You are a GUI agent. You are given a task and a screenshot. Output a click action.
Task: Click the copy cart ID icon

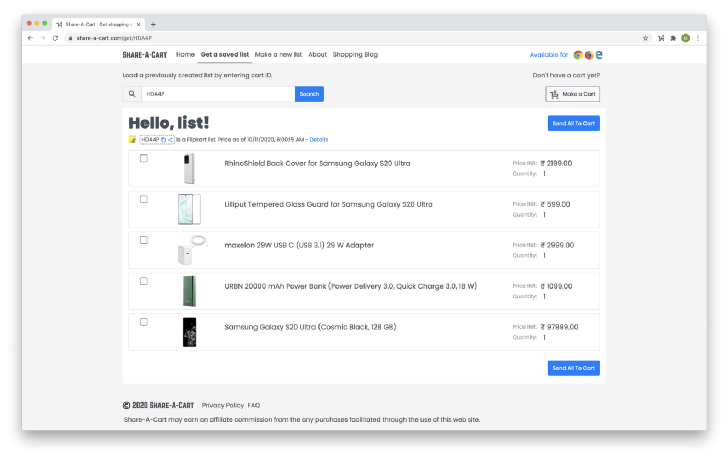[164, 139]
